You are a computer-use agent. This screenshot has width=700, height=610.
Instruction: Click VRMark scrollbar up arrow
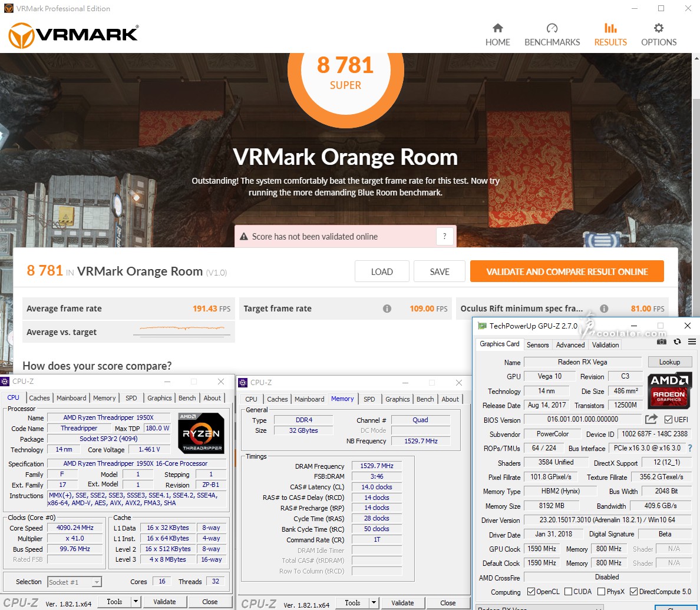[696, 58]
